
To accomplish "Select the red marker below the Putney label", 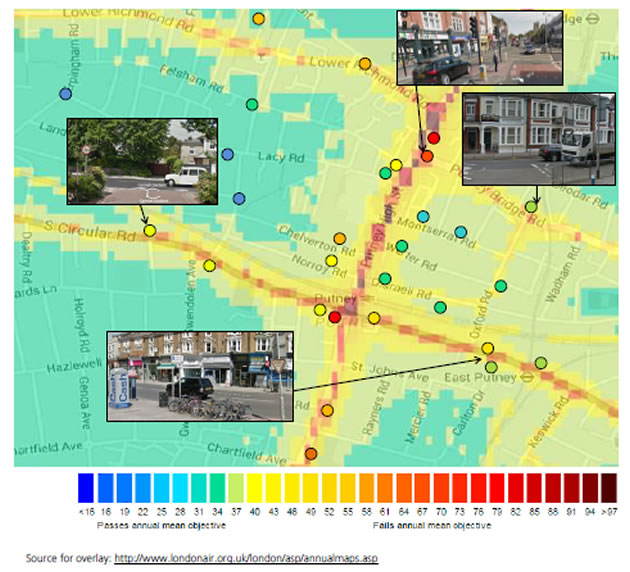I will pos(335,317).
